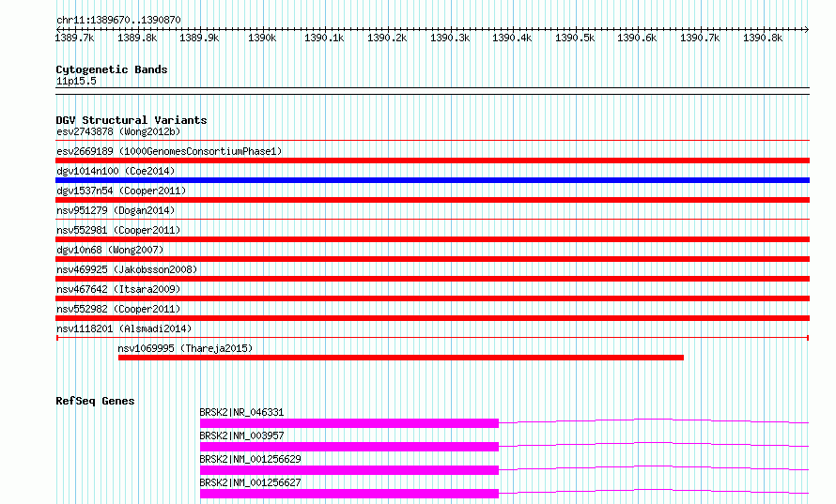Image resolution: width=836 pixels, height=504 pixels.
Task: Click the 1389.9k ruler tick label
Action: (199, 38)
